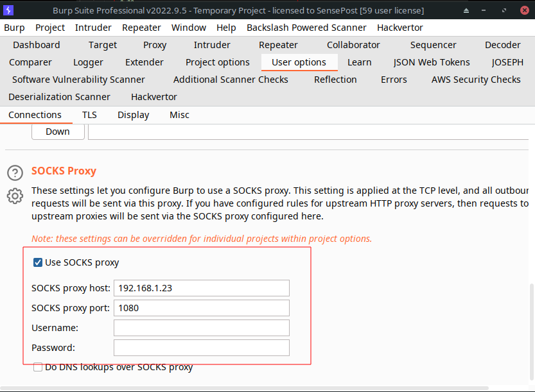Open the Project options tab
The width and height of the screenshot is (535, 392).
tap(217, 62)
